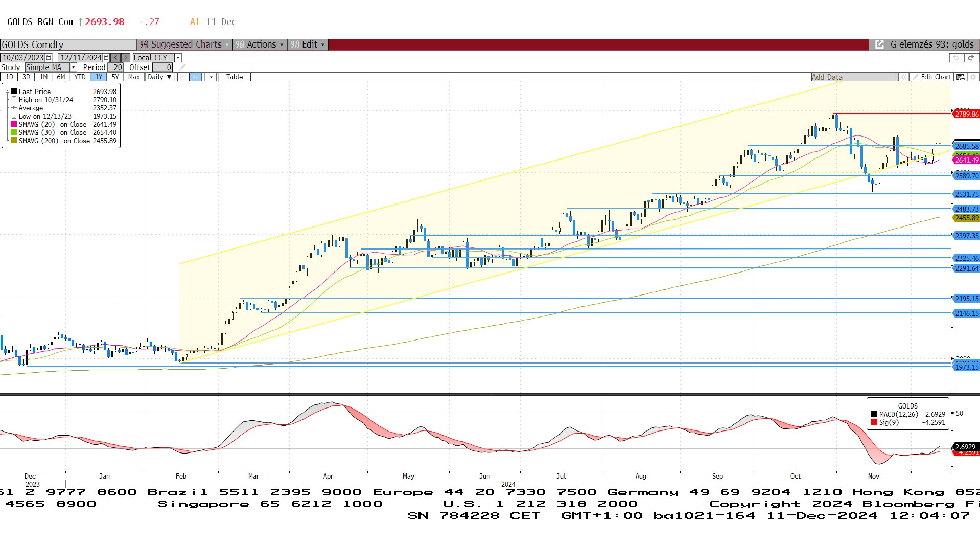Viewport: 980px width, 544px height.
Task: Select the 5Y time range
Action: 115,77
